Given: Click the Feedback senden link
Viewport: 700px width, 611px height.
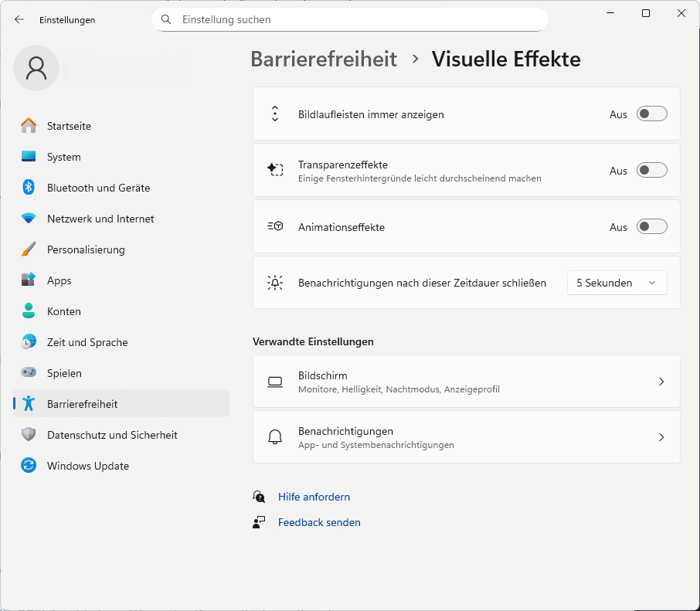Looking at the screenshot, I should (x=318, y=522).
